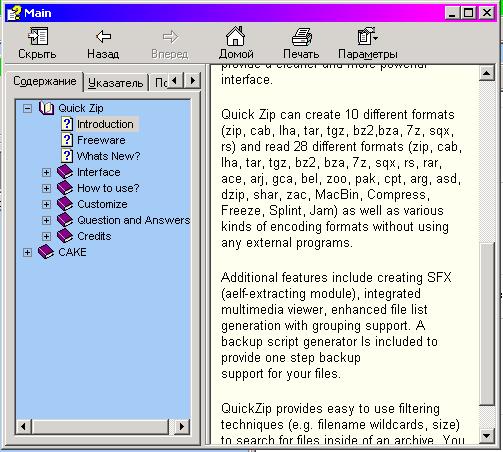Viewport: 503px width, 452px height.
Task: Click the tree horizontal scrollbar thumb
Action: tap(100, 426)
